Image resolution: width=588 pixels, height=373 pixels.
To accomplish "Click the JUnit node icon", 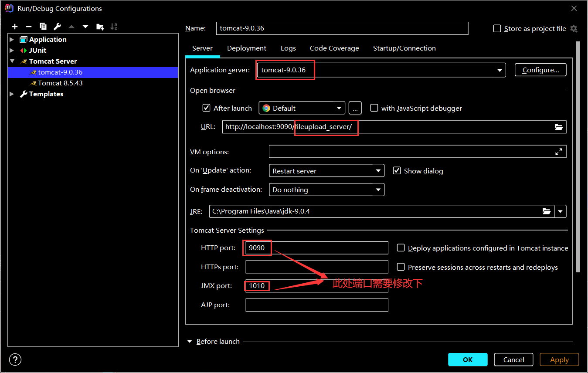I will [23, 50].
